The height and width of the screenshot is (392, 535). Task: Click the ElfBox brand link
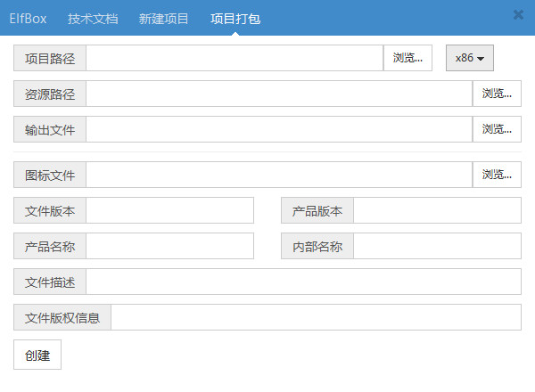[28, 18]
